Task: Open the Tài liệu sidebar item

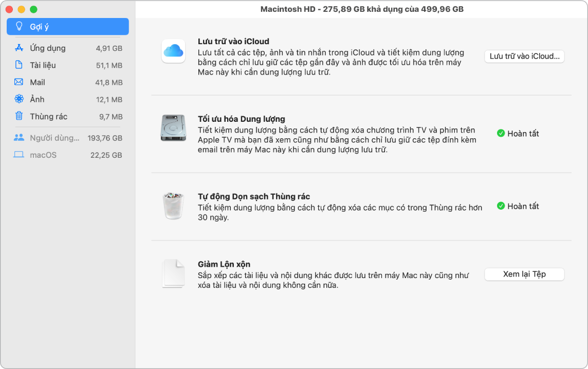Action: tap(18, 65)
